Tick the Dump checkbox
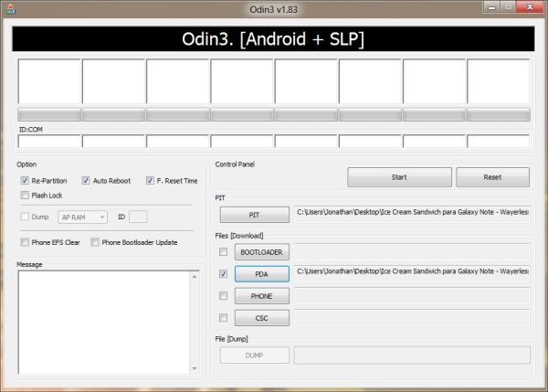 [x=25, y=217]
